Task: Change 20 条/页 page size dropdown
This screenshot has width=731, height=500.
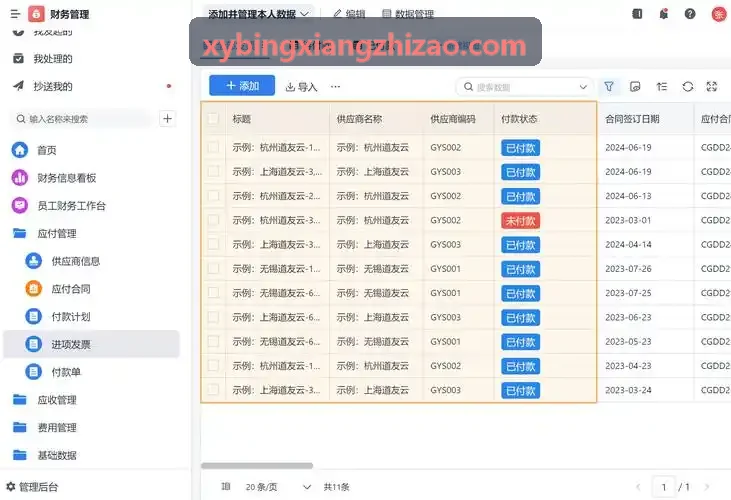Action: coord(278,487)
